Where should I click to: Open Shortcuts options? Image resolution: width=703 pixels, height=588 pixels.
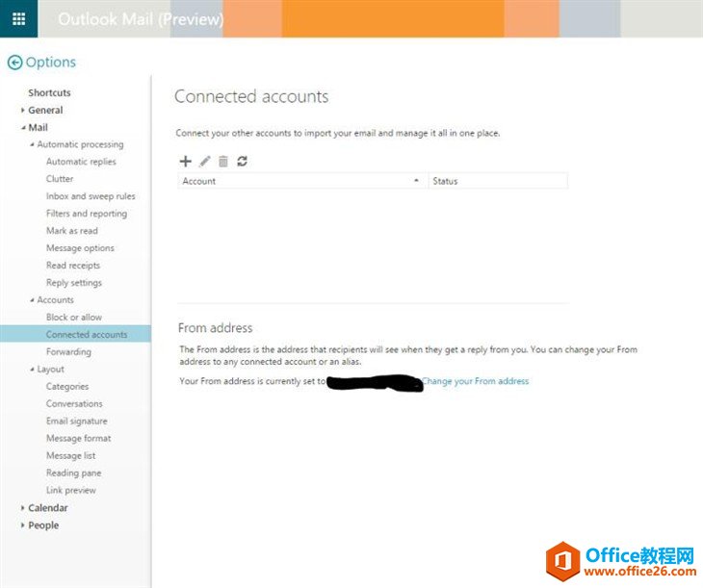[x=49, y=92]
